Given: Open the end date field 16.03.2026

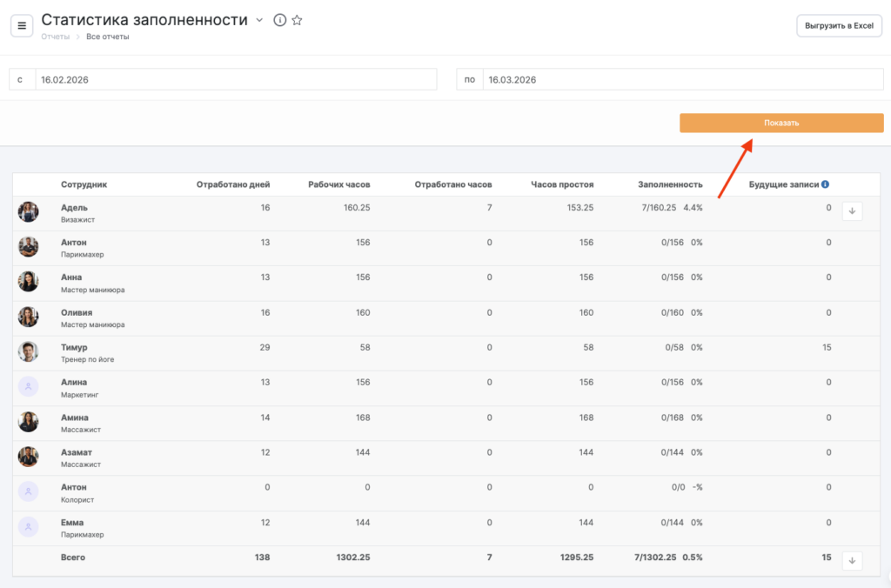Looking at the screenshot, I should pos(682,79).
